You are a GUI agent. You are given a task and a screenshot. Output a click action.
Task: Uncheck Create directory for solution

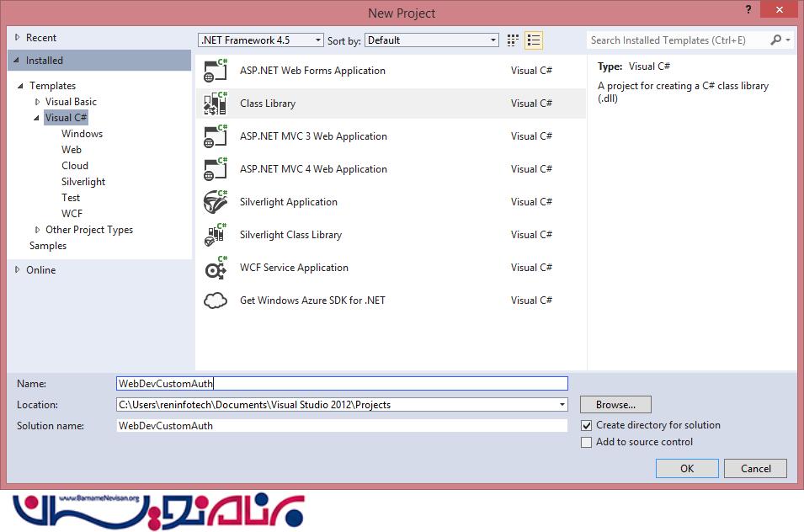coord(587,426)
